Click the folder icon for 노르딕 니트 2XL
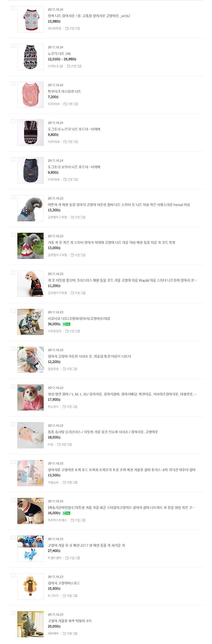The image size is (212, 644). click(68, 66)
